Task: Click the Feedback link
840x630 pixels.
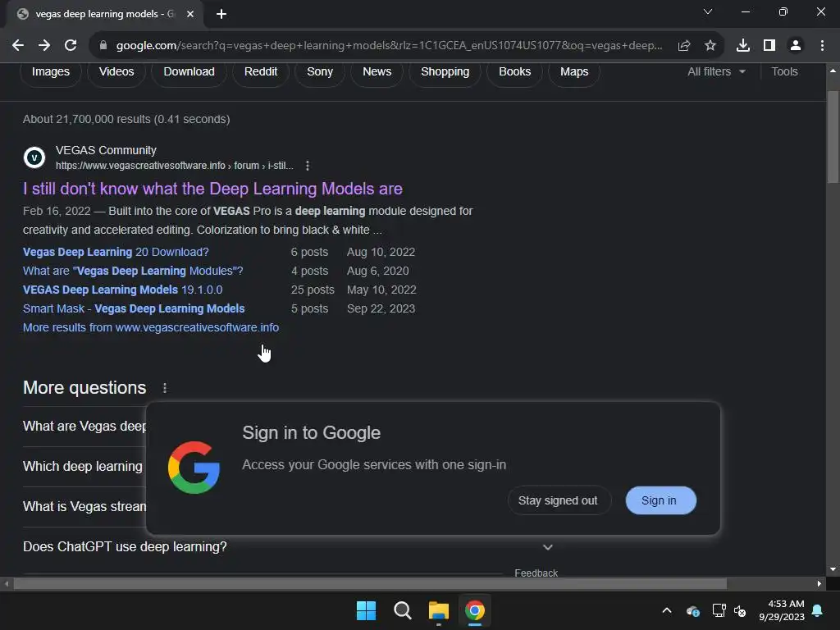Action: 536,573
